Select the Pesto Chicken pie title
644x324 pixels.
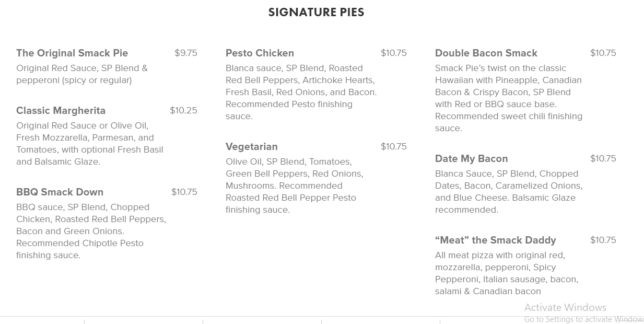pos(260,53)
